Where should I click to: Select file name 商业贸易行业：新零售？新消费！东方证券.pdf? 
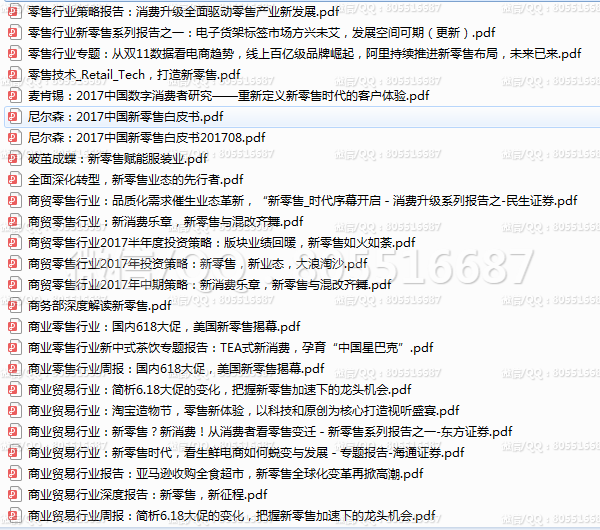pos(270,432)
